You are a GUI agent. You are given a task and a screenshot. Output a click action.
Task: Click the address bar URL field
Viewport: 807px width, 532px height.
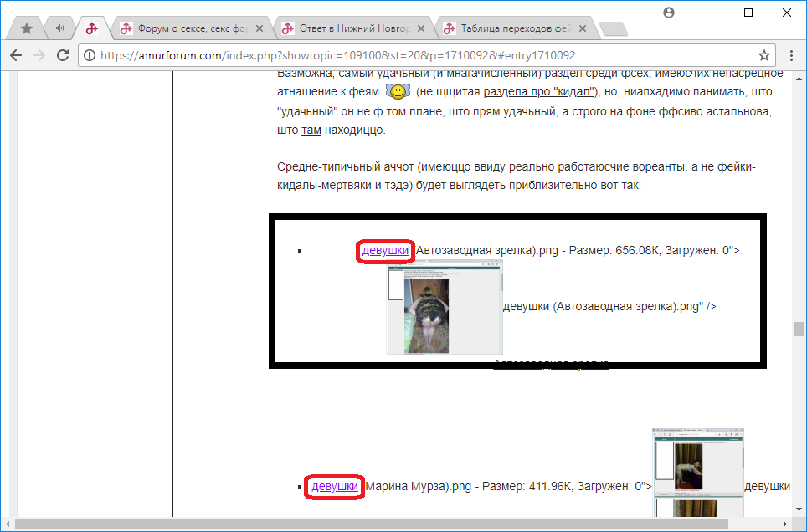419,56
